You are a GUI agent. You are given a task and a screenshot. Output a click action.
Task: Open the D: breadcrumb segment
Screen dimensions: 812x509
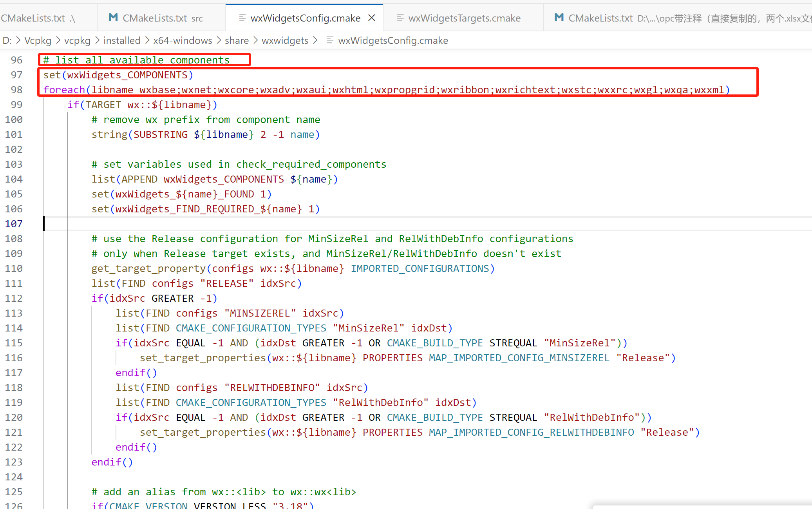coord(7,41)
